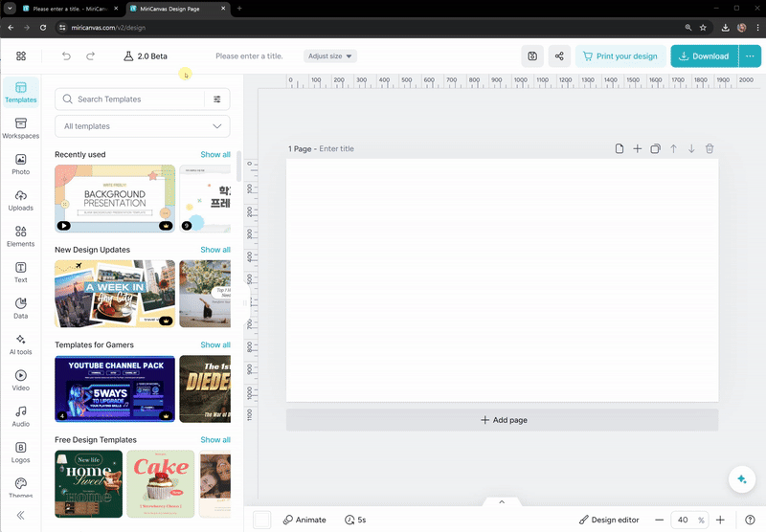Click the white page background color swatch

261,520
